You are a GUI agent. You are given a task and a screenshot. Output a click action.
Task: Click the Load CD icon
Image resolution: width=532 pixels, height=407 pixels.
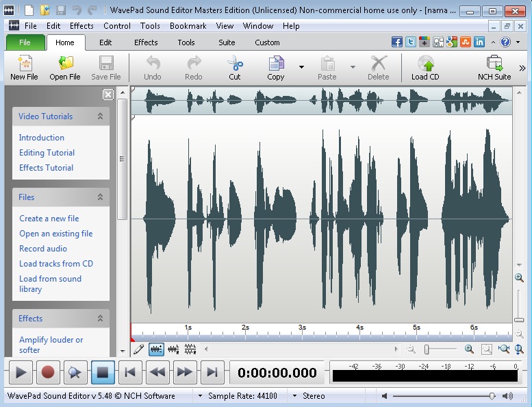click(x=425, y=68)
